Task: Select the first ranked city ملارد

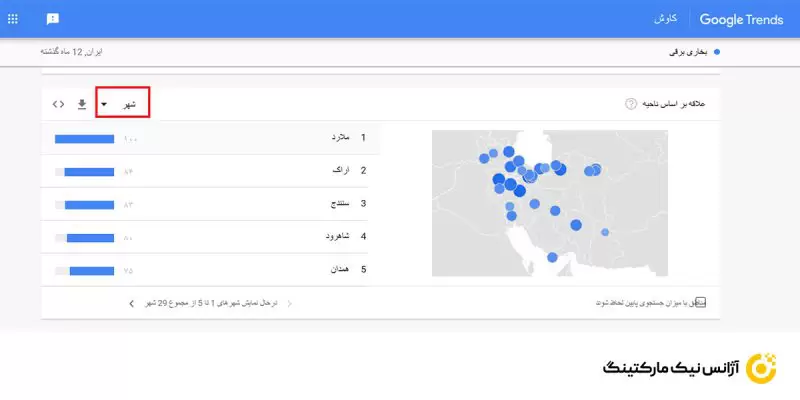Action: pyautogui.click(x=340, y=138)
